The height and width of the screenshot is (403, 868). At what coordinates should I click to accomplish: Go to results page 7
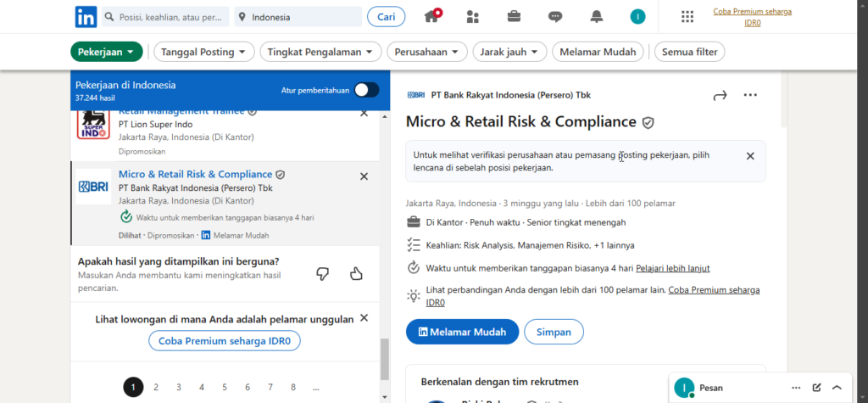point(270,388)
